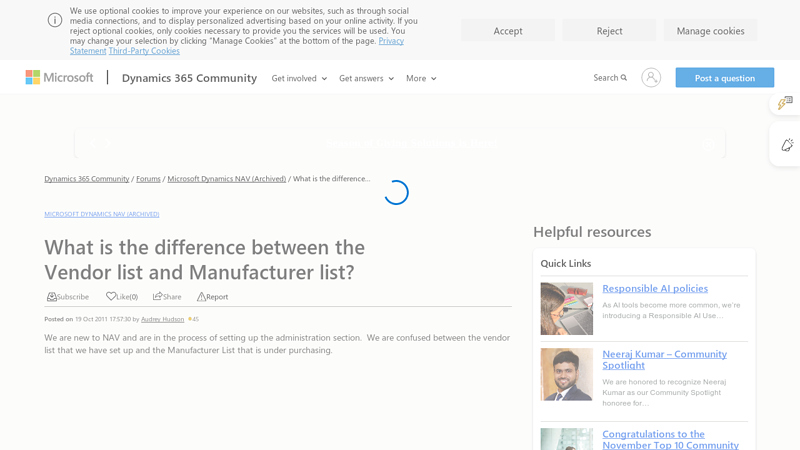Viewport: 800px width, 450px height.
Task: Report this post
Action: coord(212,296)
